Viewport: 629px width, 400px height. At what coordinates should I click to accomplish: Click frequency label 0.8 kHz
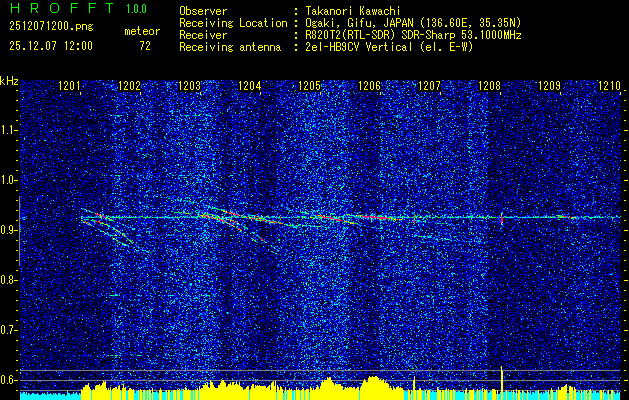tap(8, 280)
